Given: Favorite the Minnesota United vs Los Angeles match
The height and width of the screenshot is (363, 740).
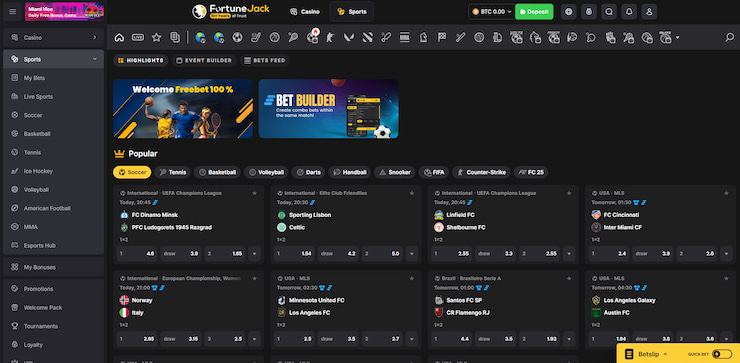Looking at the screenshot, I should click(412, 279).
